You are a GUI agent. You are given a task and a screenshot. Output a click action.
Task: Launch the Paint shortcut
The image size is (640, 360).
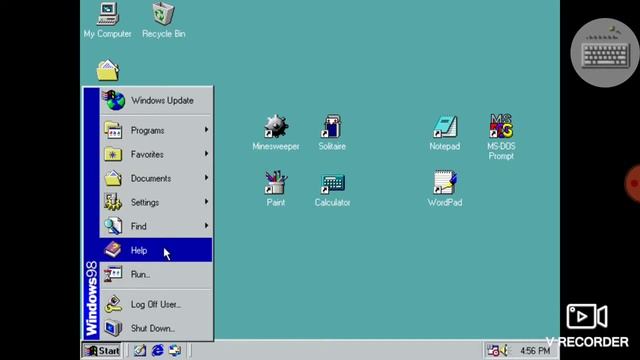(x=276, y=189)
